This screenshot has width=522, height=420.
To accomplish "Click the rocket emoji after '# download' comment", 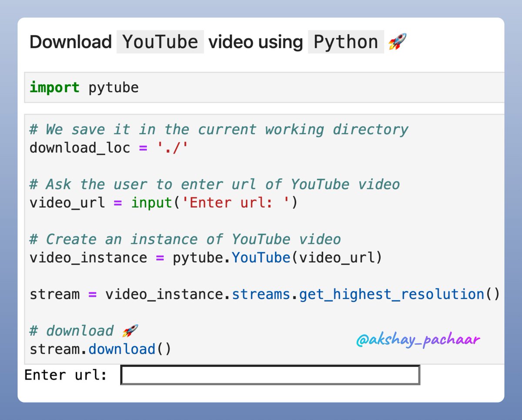I will click(130, 331).
